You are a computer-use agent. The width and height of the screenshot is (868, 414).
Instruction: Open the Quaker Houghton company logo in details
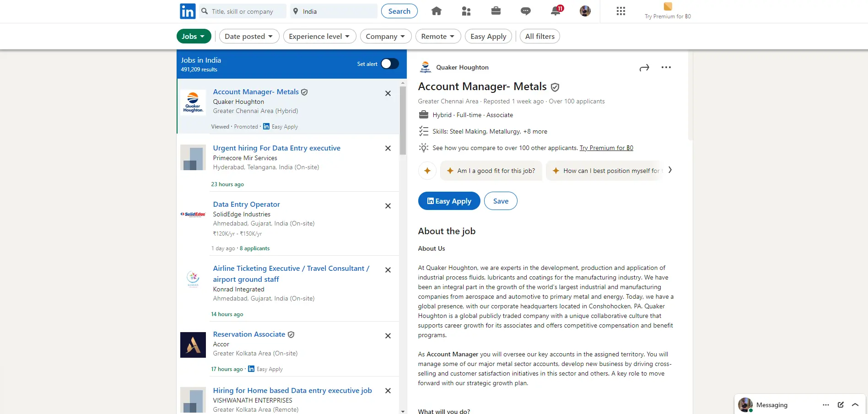pos(426,67)
